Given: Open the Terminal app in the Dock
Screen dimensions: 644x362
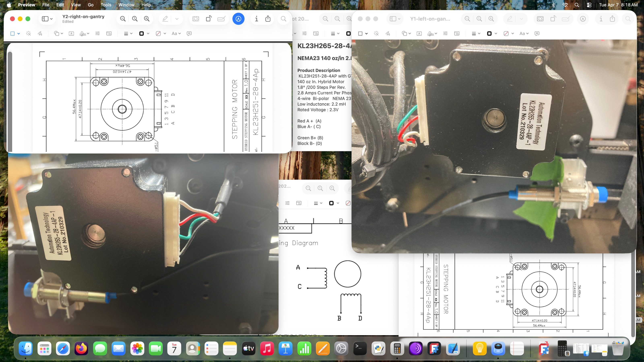Looking at the screenshot, I should [x=360, y=348].
